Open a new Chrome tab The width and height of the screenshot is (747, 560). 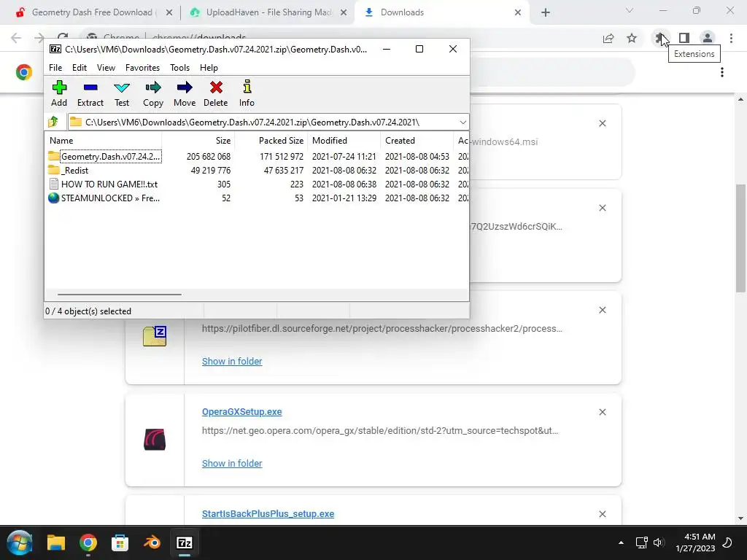(x=546, y=13)
